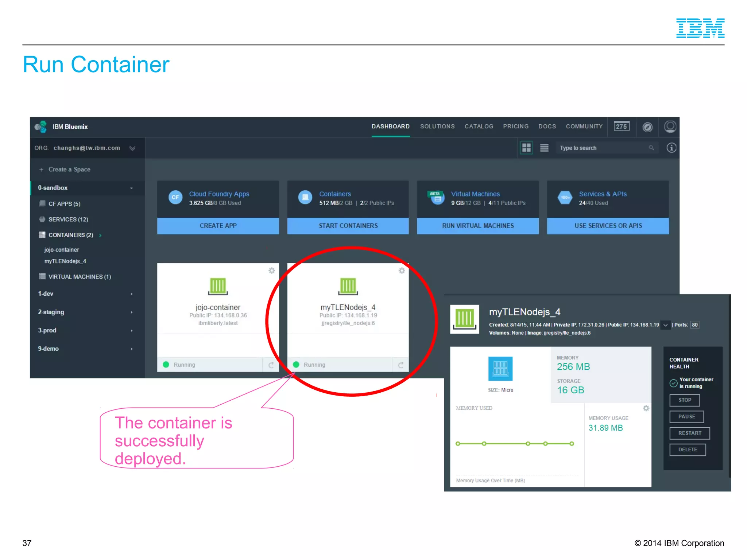The width and height of the screenshot is (747, 560).
Task: Click the grid view icon
Action: (526, 148)
